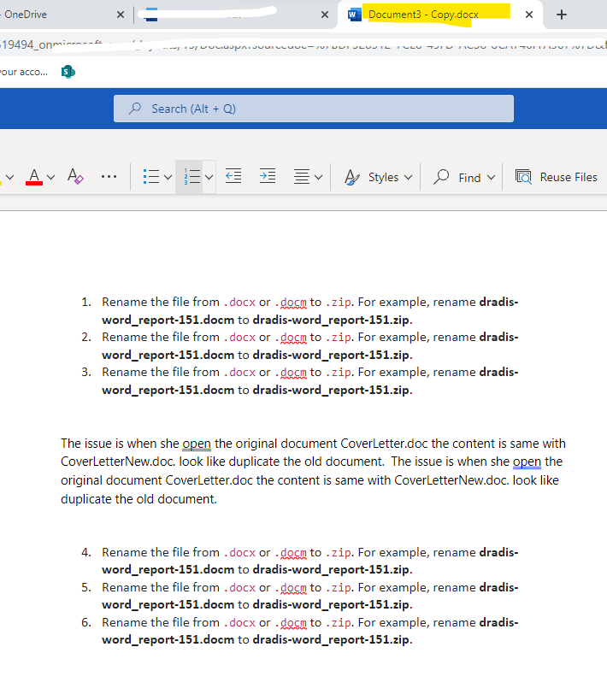Open the font color dropdown arrow
The image size is (607, 700).
(51, 177)
